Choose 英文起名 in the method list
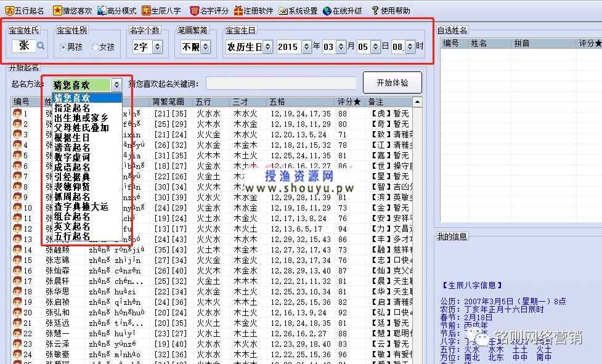The height and width of the screenshot is (364, 602). tap(87, 226)
